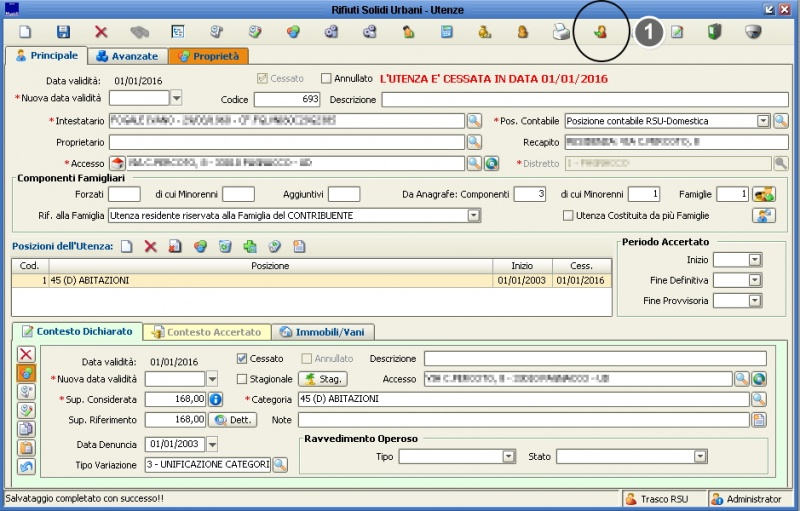This screenshot has height=511, width=800.
Task: Click green plus icon in Posizioni dell'Utenza toolbar
Action: click(250, 246)
